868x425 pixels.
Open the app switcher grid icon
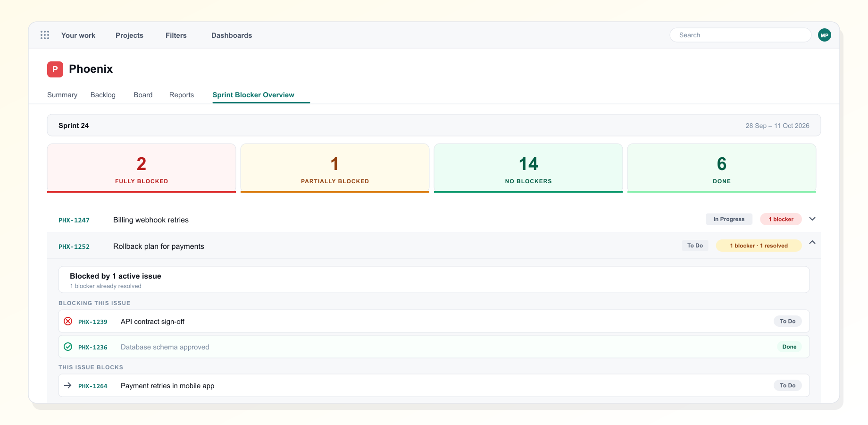45,35
